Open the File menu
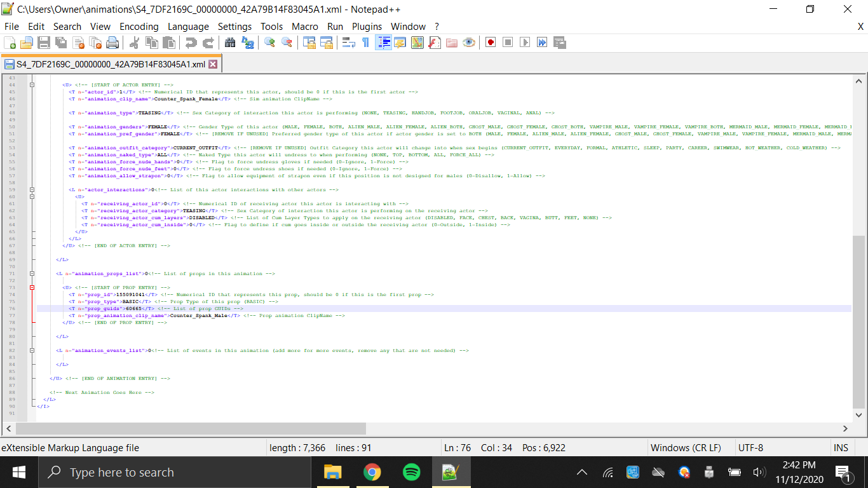The image size is (868, 488). click(11, 27)
